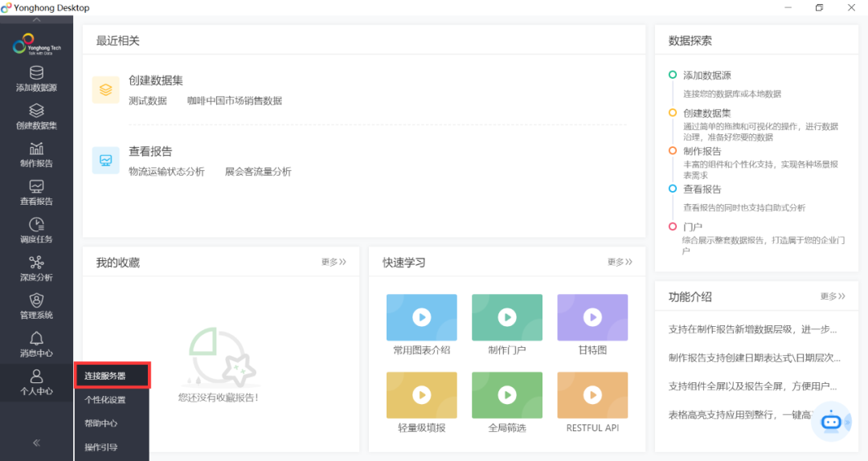This screenshot has width=868, height=461.
Task: Open 消息中心 bell icon
Action: [x=36, y=338]
